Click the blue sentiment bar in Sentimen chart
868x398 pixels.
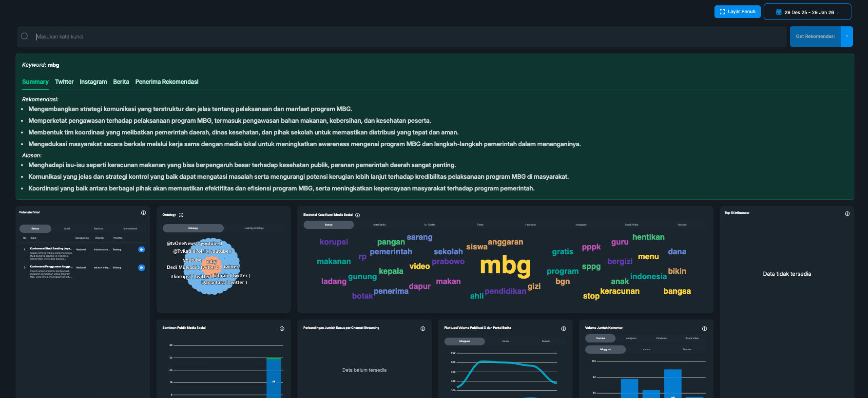[x=273, y=378]
